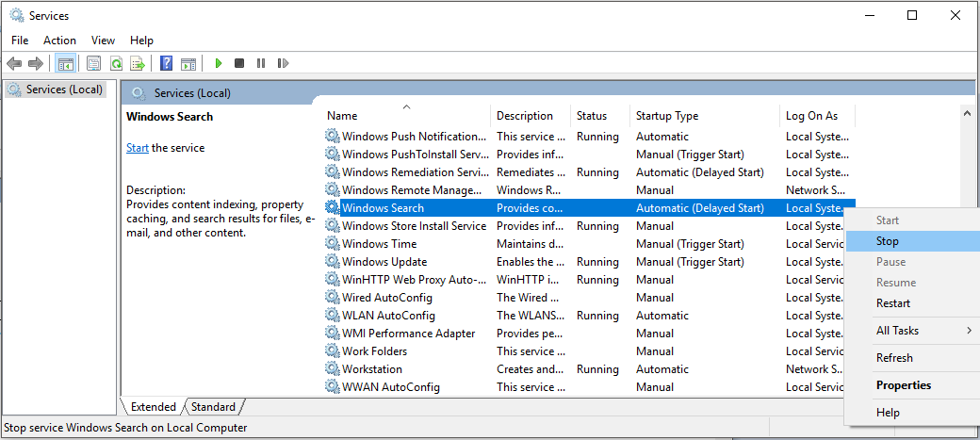The height and width of the screenshot is (440, 980).
Task: Select the WWAN AutoConfig service name
Action: pos(391,387)
